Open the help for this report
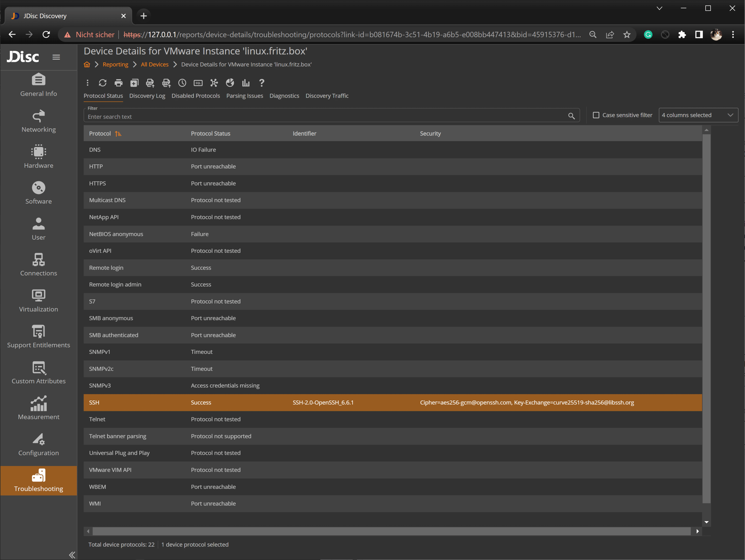 coord(262,83)
